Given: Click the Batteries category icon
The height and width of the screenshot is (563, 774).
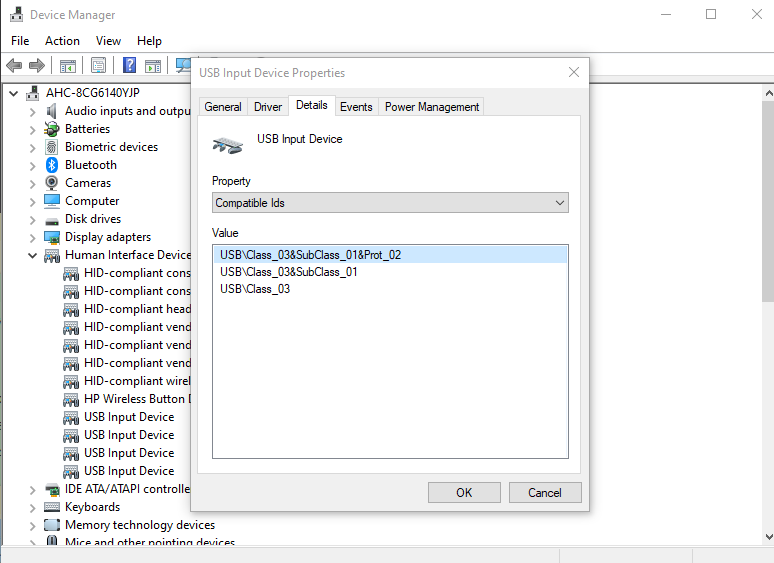Looking at the screenshot, I should point(52,129).
